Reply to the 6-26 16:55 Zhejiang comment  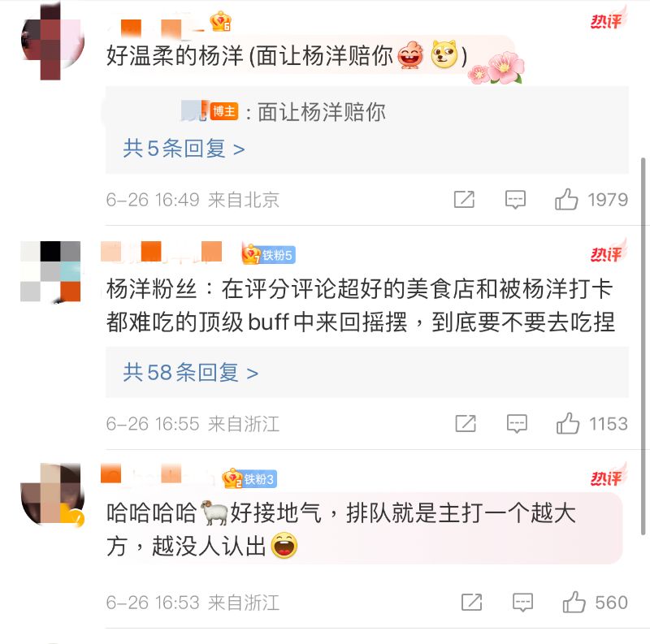click(517, 424)
